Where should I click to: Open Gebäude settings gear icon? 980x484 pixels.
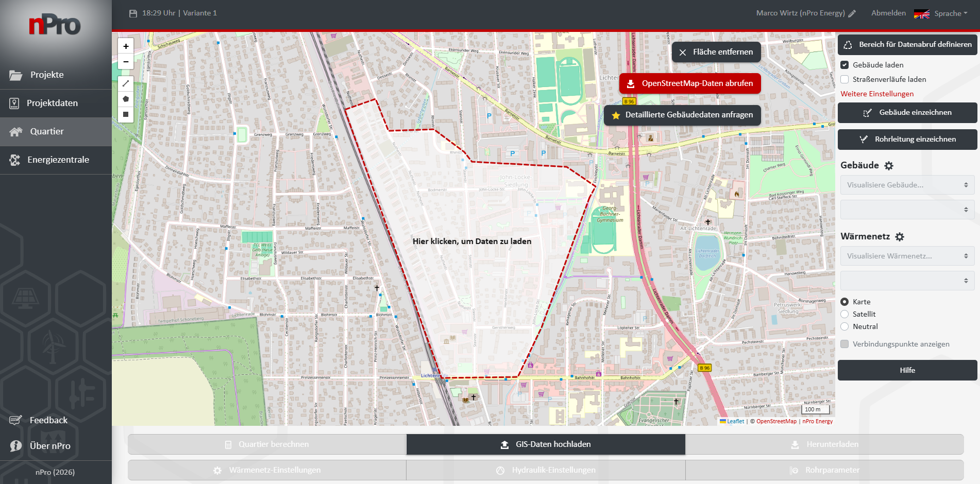point(889,166)
